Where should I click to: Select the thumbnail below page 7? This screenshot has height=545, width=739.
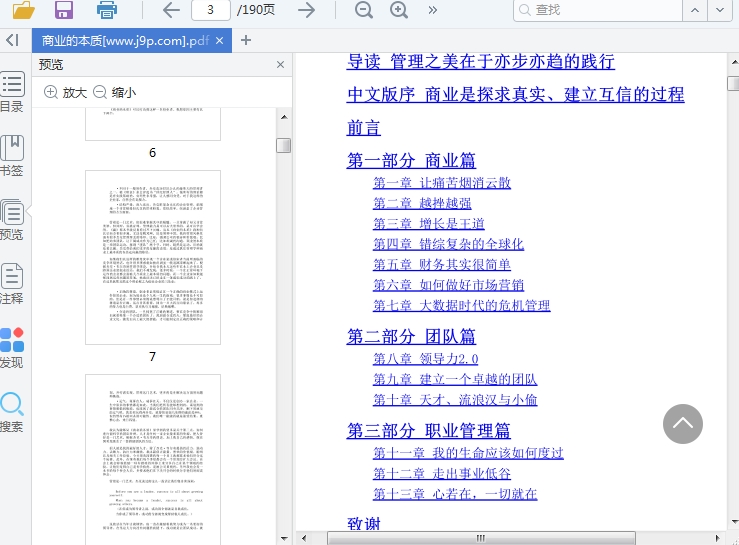[x=153, y=460]
